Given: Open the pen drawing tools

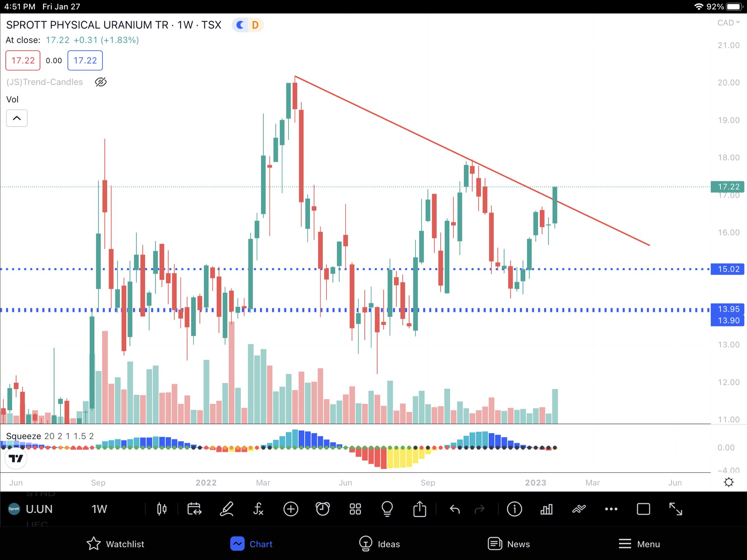Looking at the screenshot, I should [x=227, y=509].
